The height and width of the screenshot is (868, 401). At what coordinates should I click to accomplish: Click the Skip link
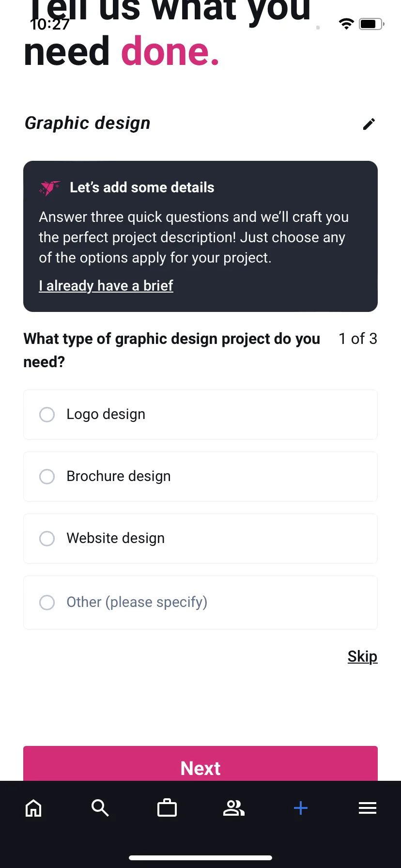[x=362, y=656]
